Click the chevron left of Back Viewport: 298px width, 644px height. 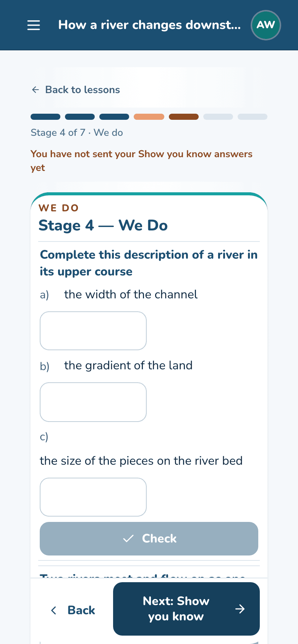[x=54, y=610]
